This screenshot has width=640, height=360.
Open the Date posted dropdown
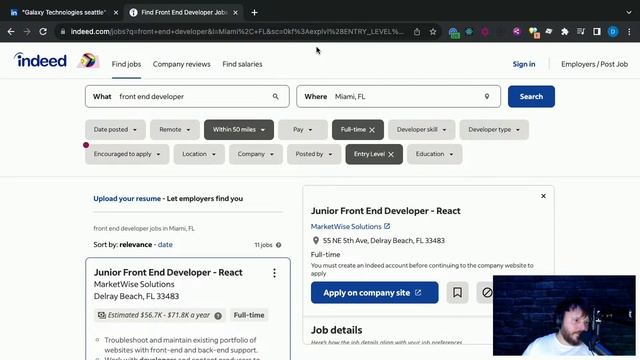pos(115,130)
